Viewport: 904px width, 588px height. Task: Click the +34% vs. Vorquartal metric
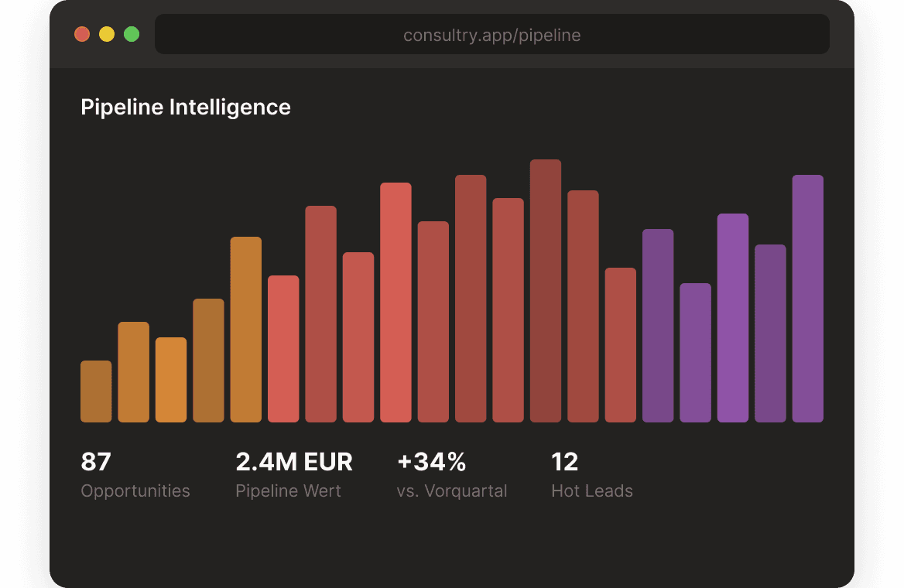click(x=452, y=473)
